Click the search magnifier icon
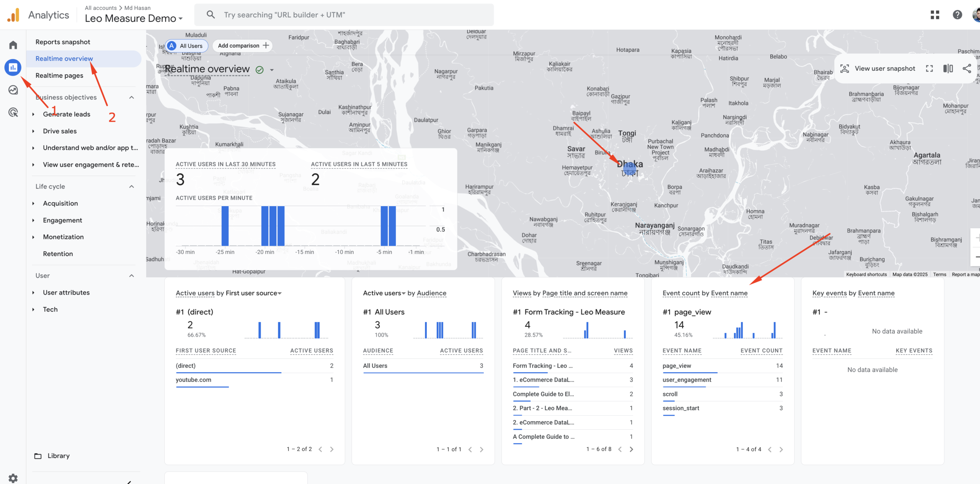The image size is (980, 484). pos(211,15)
